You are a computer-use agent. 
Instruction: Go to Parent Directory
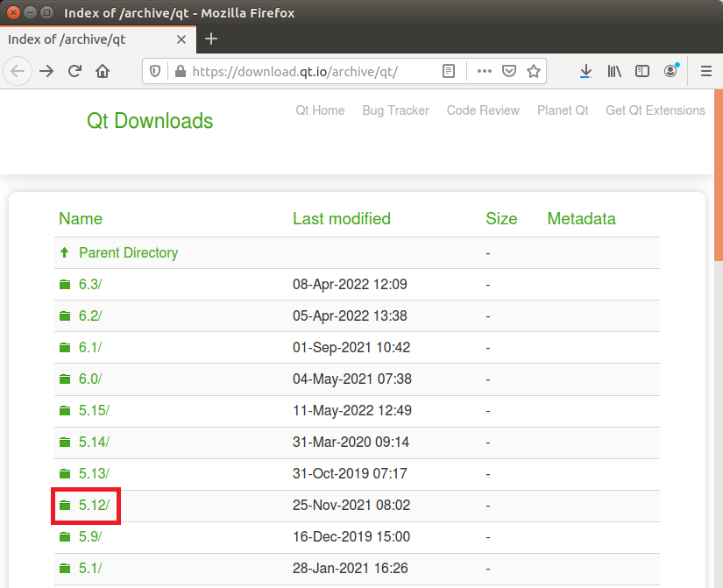(x=128, y=252)
